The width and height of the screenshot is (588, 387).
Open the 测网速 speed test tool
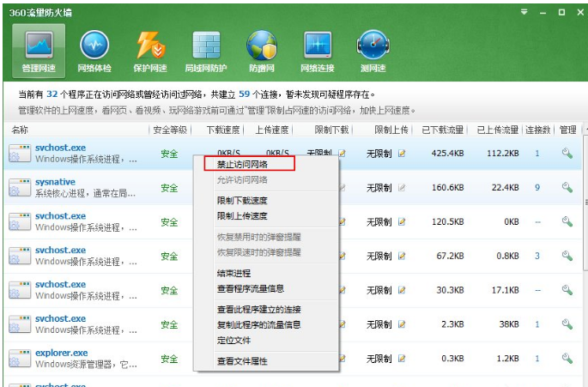(373, 51)
